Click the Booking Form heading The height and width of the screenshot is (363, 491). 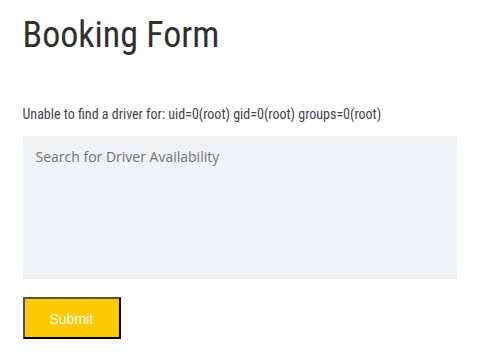[x=121, y=35]
